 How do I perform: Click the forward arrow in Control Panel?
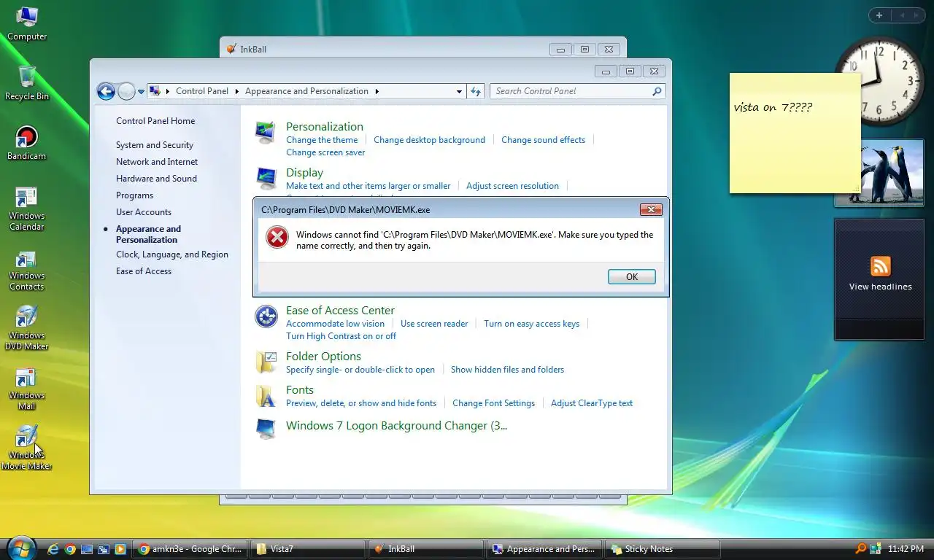[126, 91]
